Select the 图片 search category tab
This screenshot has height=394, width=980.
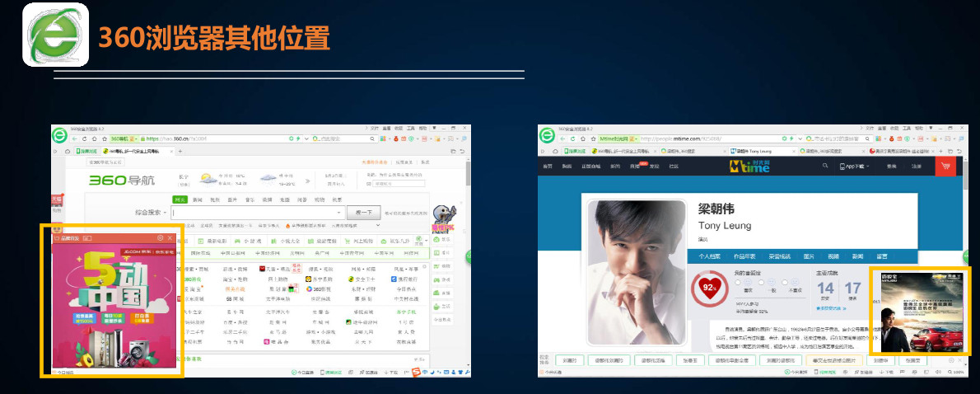point(232,199)
